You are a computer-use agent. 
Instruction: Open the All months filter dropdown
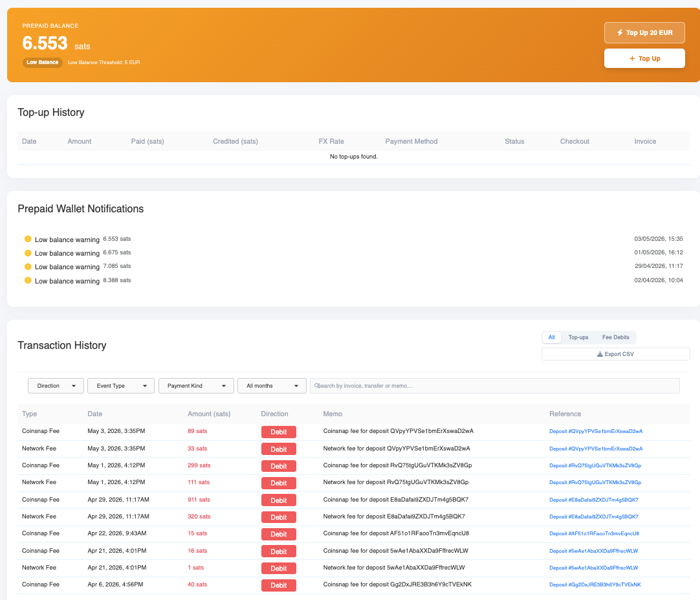click(x=272, y=386)
